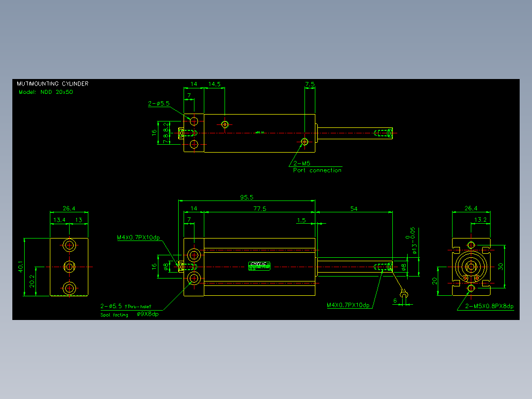Select the "77.5" body length dimension

pyautogui.click(x=260, y=208)
